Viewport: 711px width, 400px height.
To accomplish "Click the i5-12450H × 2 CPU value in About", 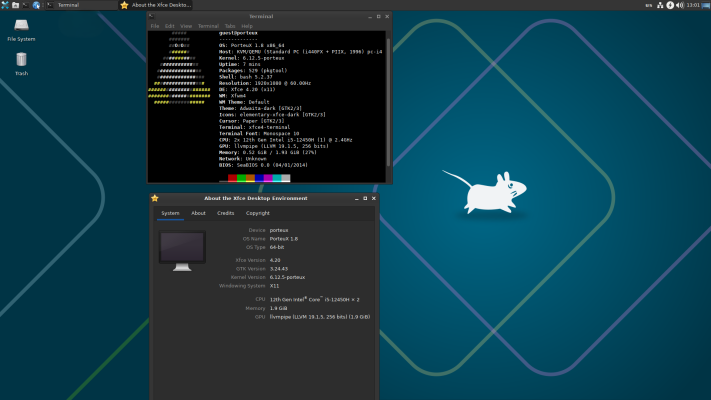I will pyautogui.click(x=315, y=299).
